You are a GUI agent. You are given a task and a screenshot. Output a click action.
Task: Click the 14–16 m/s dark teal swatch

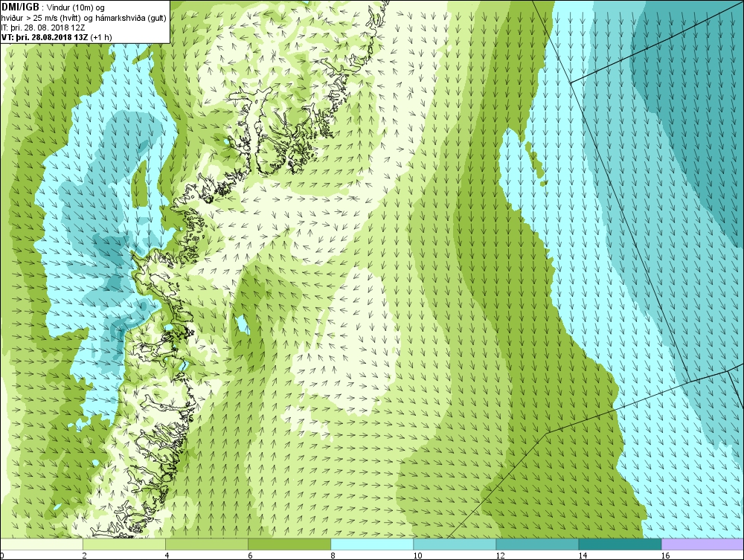click(x=620, y=544)
